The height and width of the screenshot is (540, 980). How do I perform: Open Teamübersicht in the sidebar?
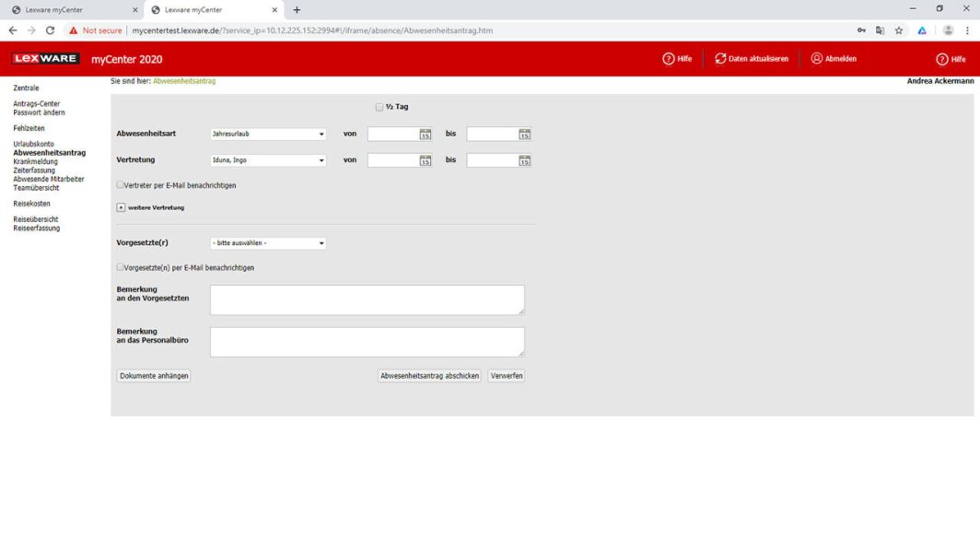(36, 187)
